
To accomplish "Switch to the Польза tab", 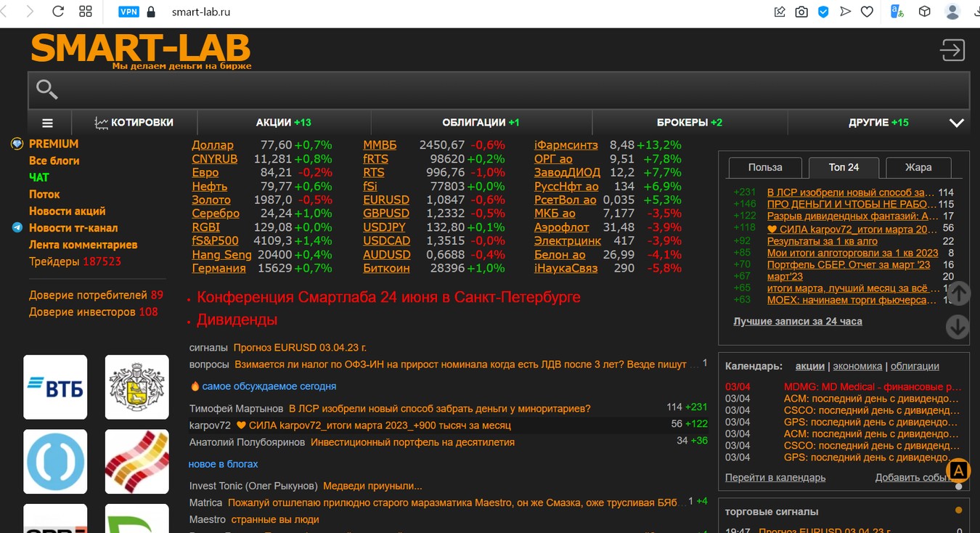I will tap(765, 167).
